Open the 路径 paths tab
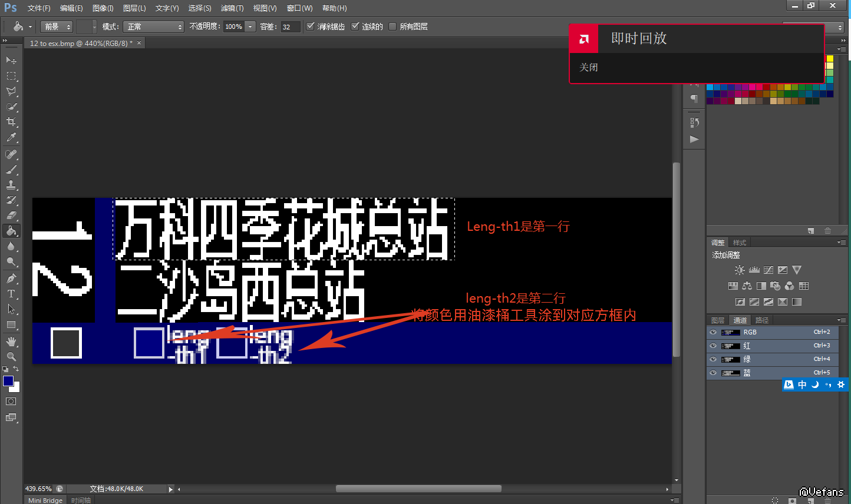The image size is (851, 504). point(762,320)
